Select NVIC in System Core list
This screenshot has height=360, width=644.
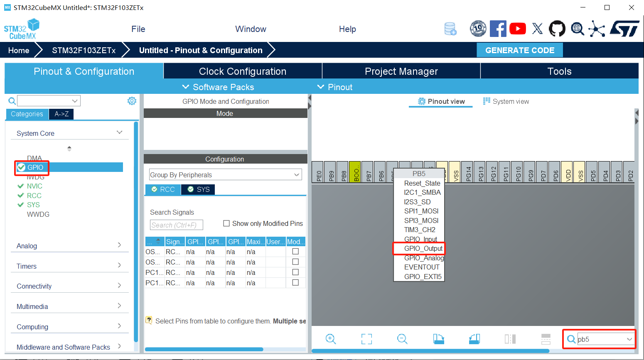pos(34,186)
